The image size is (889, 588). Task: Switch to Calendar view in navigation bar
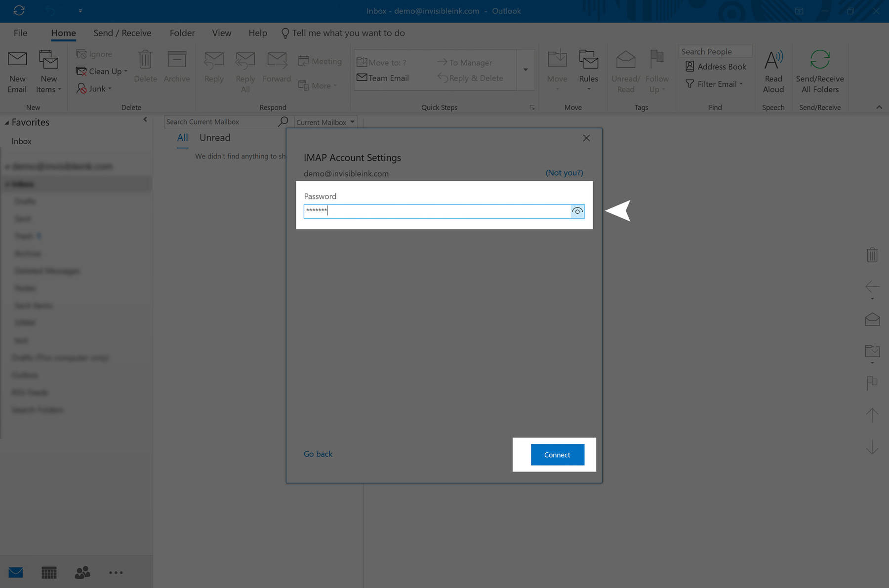pos(49,573)
